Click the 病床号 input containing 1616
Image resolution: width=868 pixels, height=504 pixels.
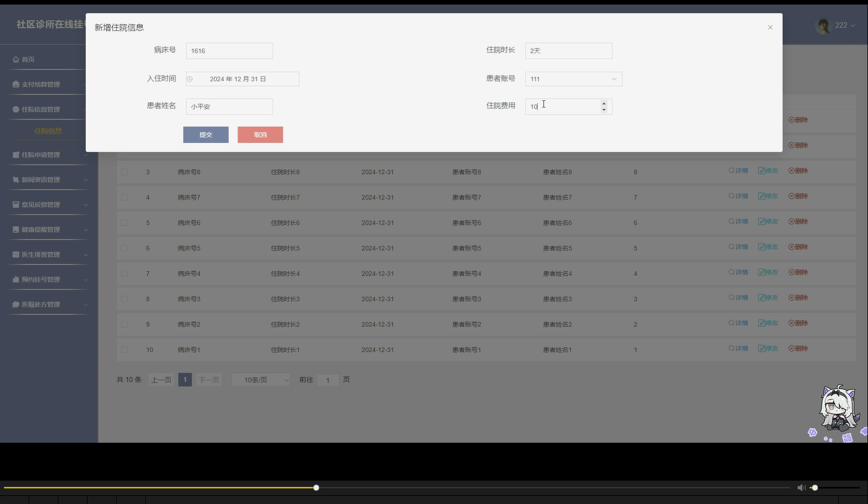click(x=229, y=51)
